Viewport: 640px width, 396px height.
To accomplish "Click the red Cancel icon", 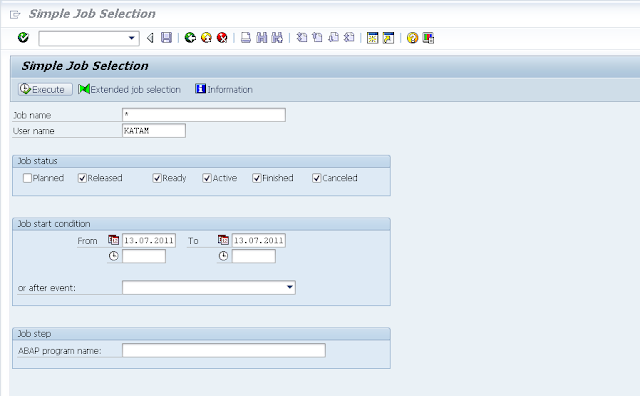I will click(x=222, y=38).
